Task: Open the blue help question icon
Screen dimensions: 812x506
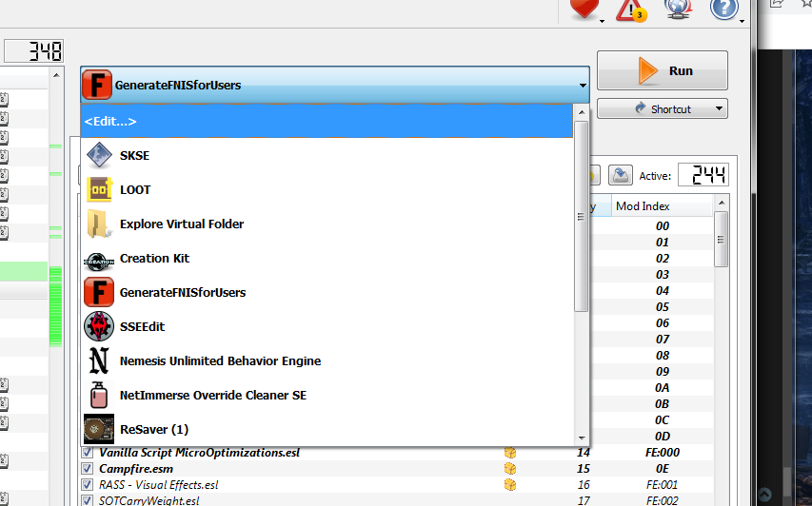Action: pyautogui.click(x=723, y=9)
